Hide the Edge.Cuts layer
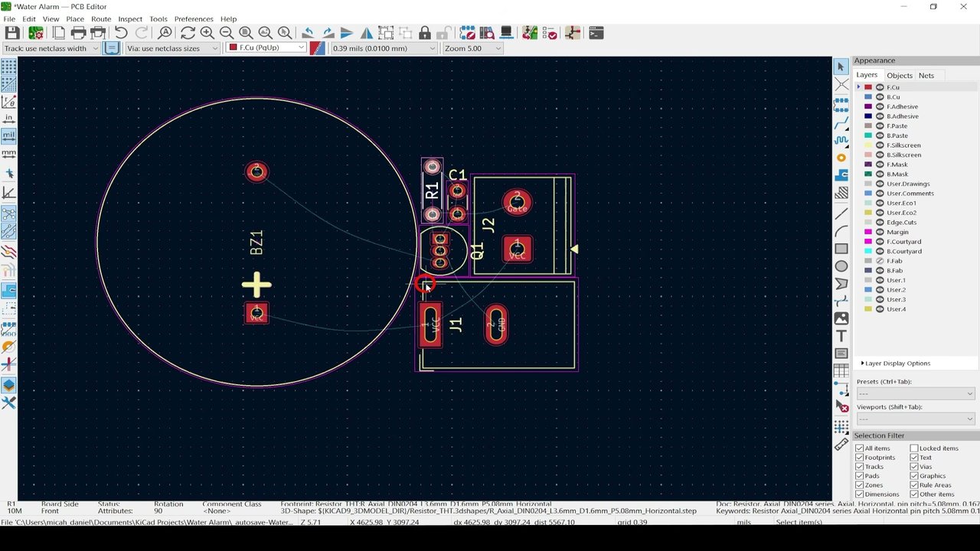 [x=880, y=222]
